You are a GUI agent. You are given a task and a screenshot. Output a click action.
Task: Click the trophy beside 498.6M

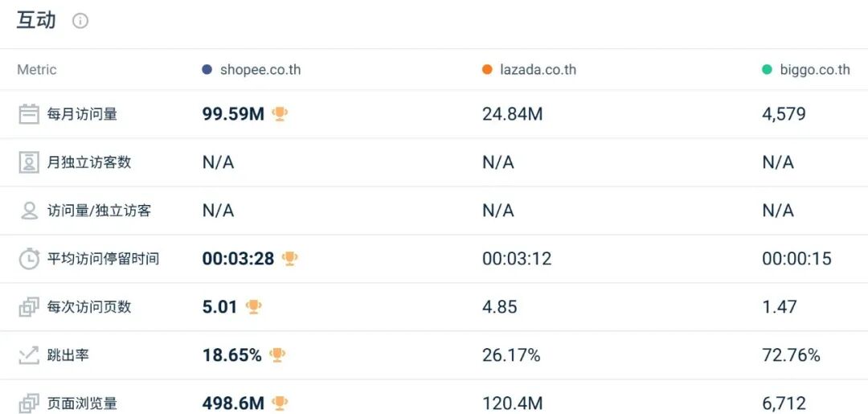coord(280,403)
